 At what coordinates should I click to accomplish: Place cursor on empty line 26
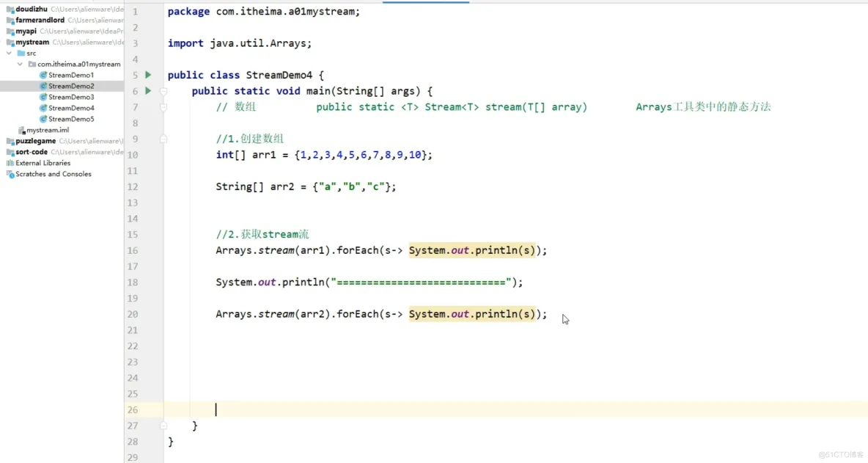coord(515,410)
